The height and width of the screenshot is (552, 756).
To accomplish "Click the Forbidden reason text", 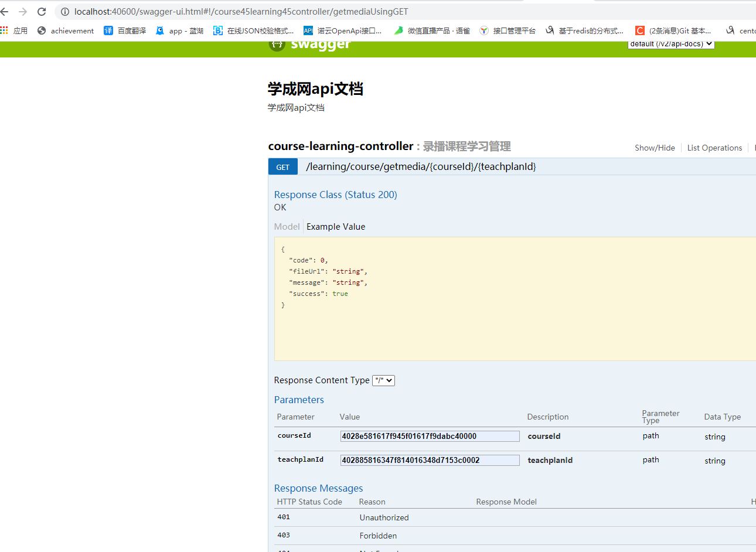I will 379,536.
